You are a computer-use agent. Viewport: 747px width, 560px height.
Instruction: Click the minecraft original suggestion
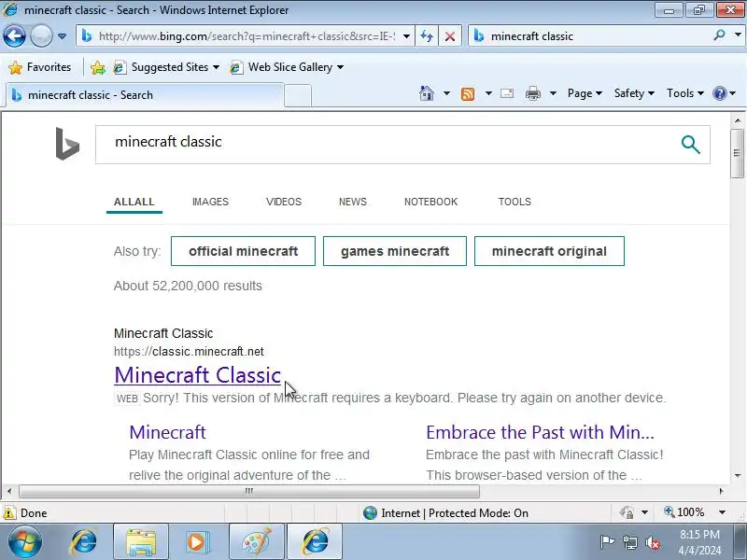(549, 251)
